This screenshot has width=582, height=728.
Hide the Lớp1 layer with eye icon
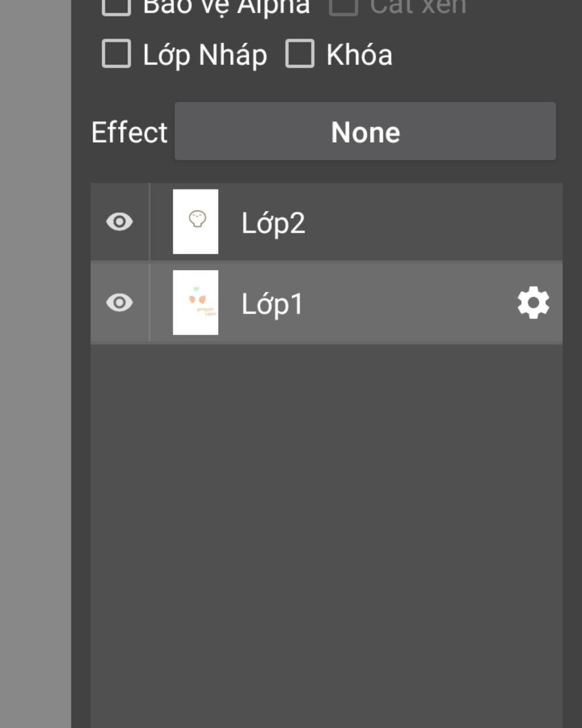point(119,303)
